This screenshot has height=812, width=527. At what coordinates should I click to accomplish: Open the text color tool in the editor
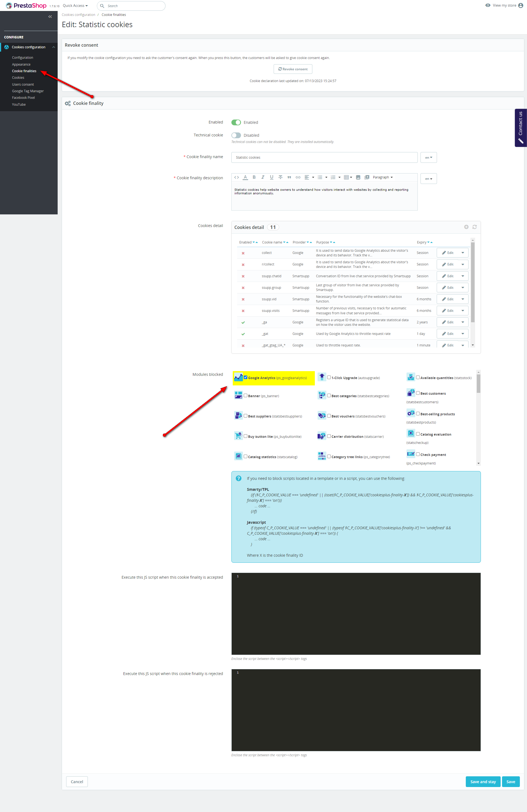[x=245, y=177]
